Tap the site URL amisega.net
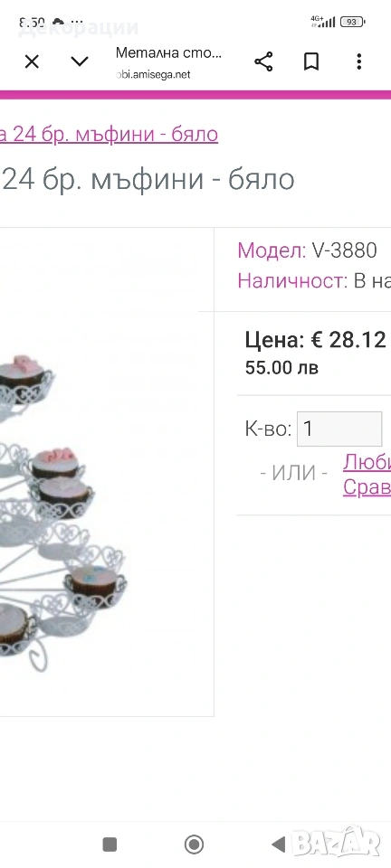This screenshot has width=391, height=868. (153, 75)
